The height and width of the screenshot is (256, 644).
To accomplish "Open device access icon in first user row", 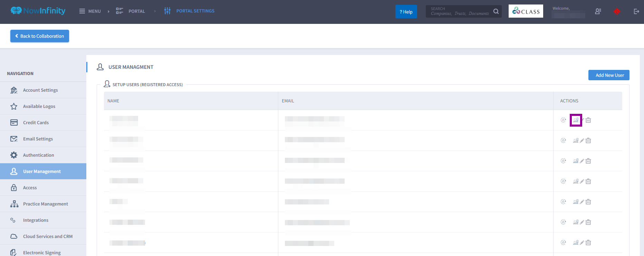I will [576, 120].
